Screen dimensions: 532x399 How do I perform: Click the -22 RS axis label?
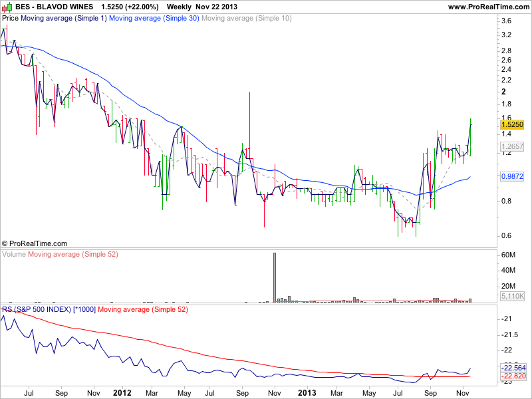(x=507, y=350)
